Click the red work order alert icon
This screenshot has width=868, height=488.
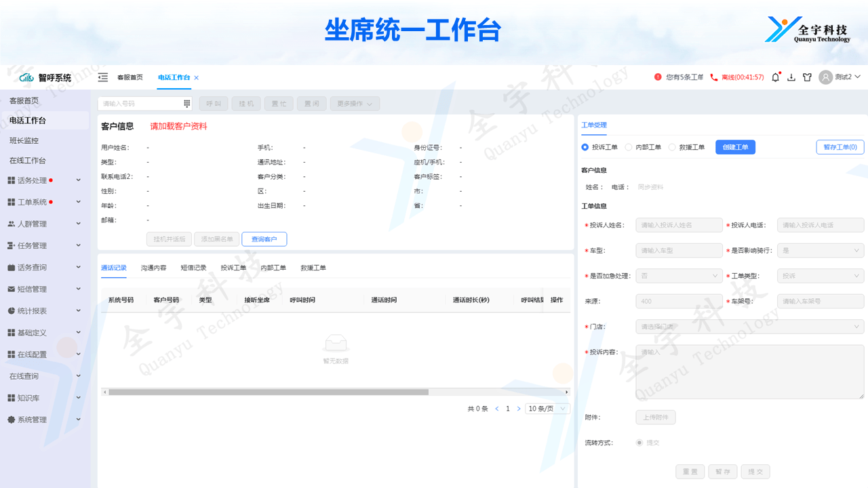658,77
